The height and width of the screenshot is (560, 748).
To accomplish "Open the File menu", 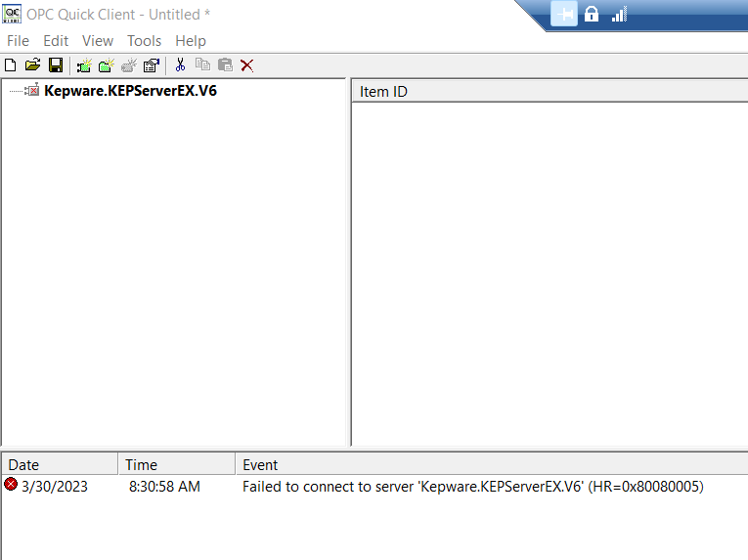I will tap(19, 41).
